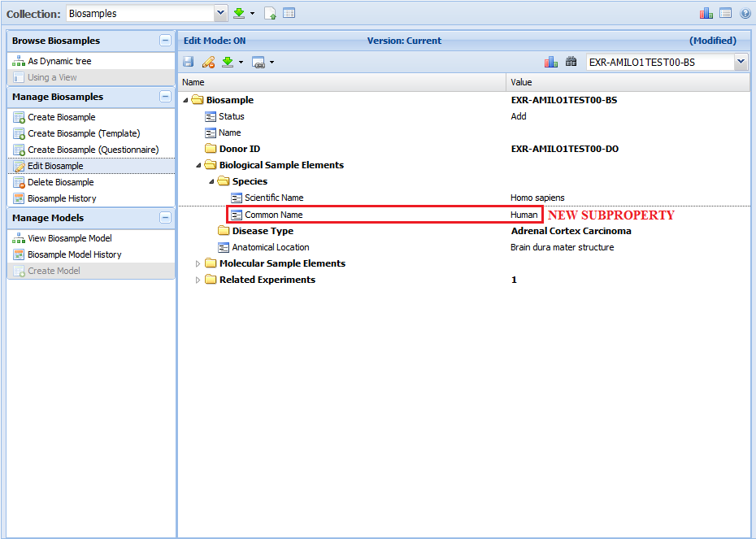Select Create Biosample in sidebar
The height and width of the screenshot is (539, 756).
[61, 117]
